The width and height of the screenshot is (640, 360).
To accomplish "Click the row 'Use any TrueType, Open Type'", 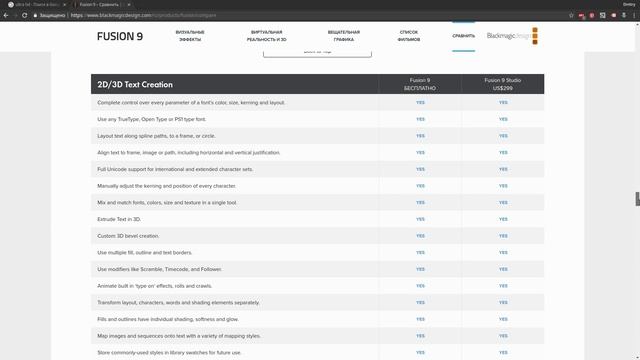I will (317, 119).
